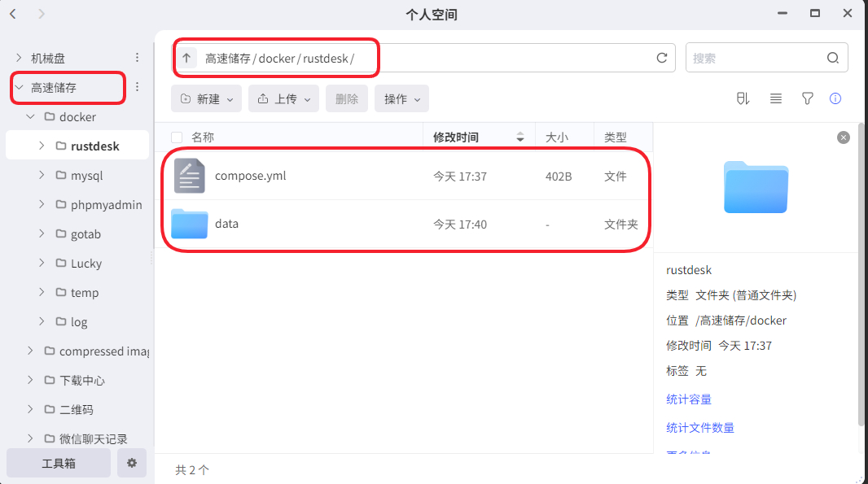Select the 机械盘 volume in the tree
The image size is (868, 484).
click(x=48, y=58)
